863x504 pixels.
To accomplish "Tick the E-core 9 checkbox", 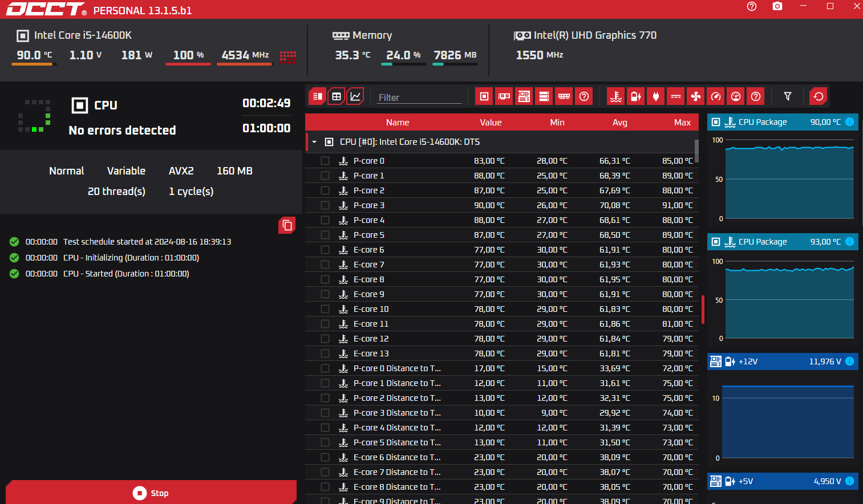I will click(325, 294).
